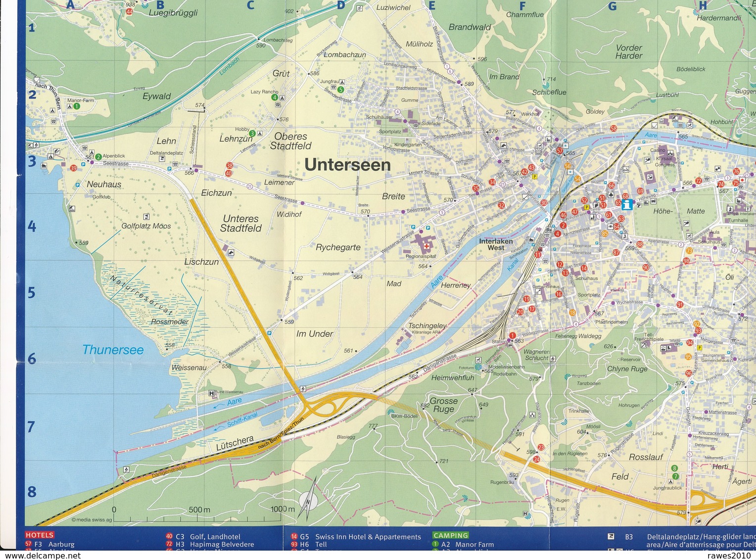Click the 'Brandwald' forest label
The width and height of the screenshot is (756, 560).
point(470,27)
